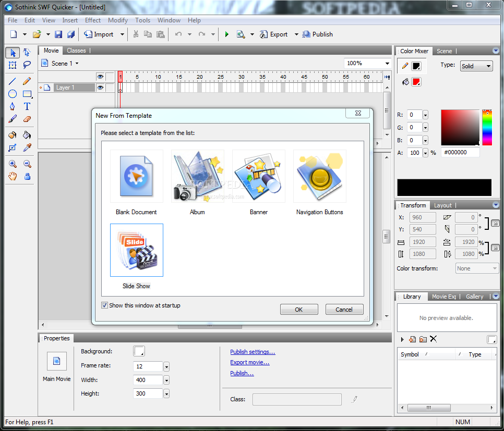Viewport: 504px width, 431px height.
Task: Choose the Oval tool
Action: pyautogui.click(x=13, y=94)
